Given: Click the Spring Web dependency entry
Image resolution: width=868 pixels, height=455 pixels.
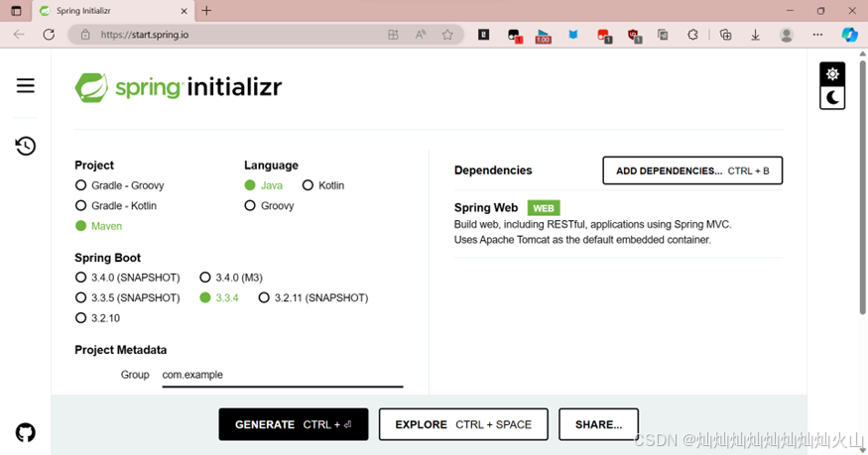Looking at the screenshot, I should (618, 223).
